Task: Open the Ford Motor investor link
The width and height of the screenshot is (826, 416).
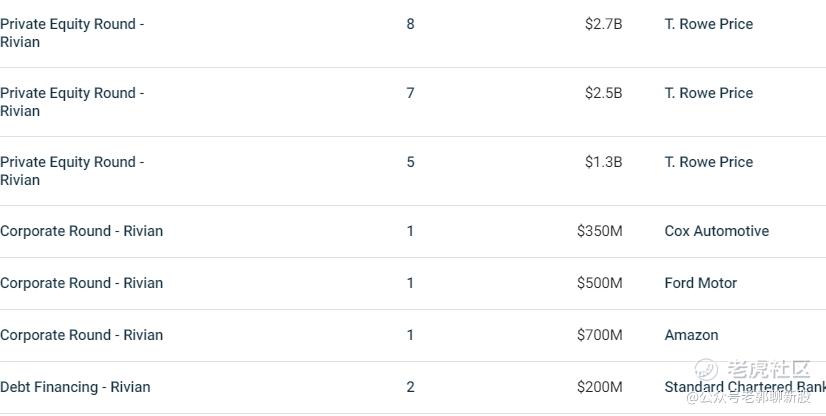Action: (701, 283)
